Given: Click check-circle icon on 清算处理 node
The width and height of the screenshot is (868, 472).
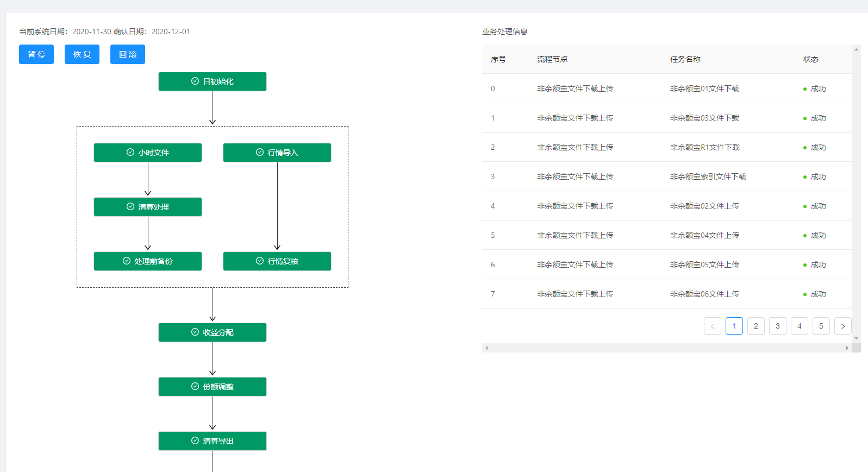Looking at the screenshot, I should point(130,206).
